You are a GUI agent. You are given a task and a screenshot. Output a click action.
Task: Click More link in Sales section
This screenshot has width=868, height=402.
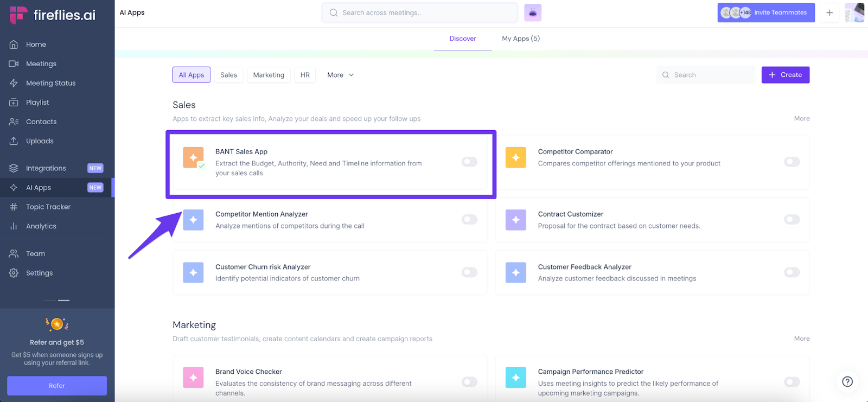[802, 118]
